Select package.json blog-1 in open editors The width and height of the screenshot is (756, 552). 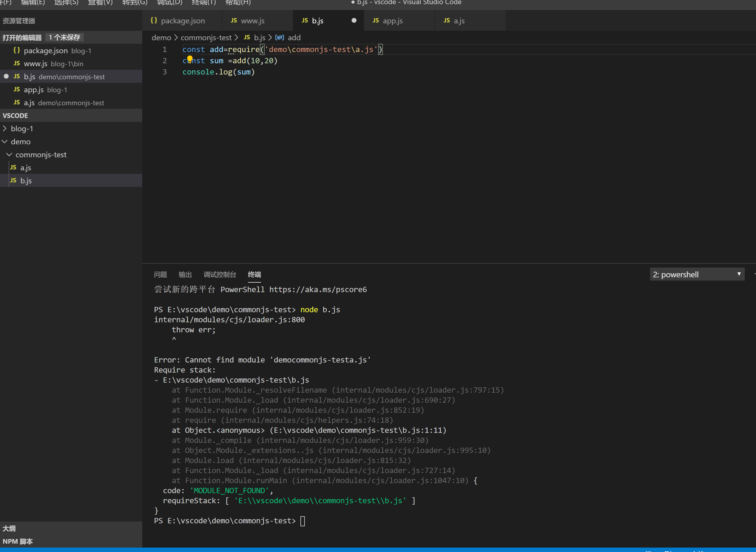click(71, 51)
